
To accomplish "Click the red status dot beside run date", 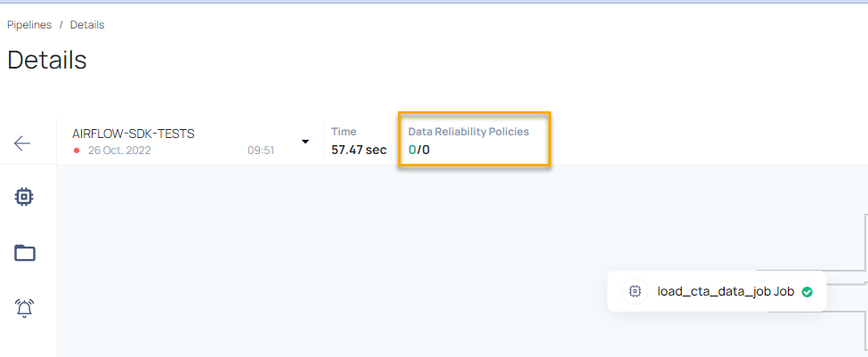I will [x=77, y=150].
